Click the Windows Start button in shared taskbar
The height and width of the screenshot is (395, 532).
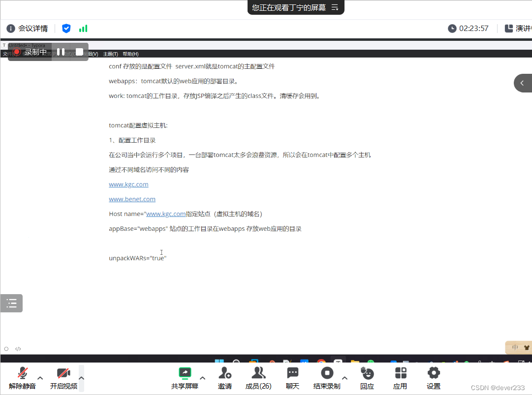(219, 361)
